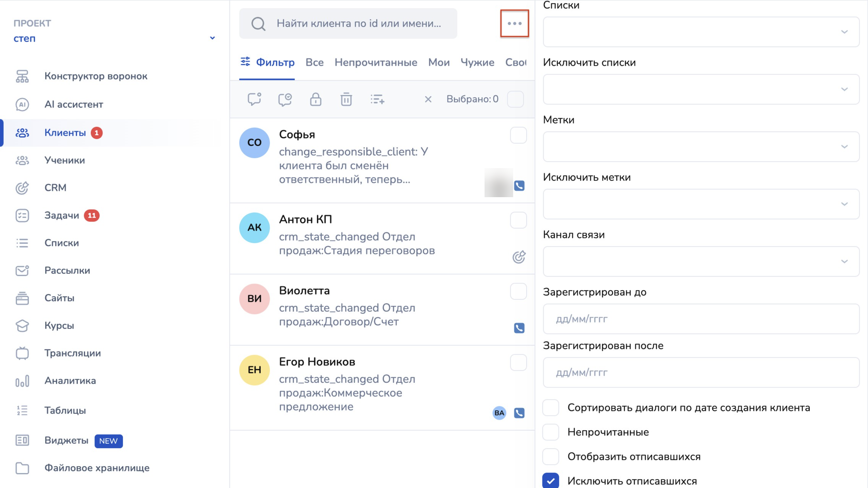Click the Зарегистрирован до date field
This screenshot has width=868, height=488.
click(701, 319)
